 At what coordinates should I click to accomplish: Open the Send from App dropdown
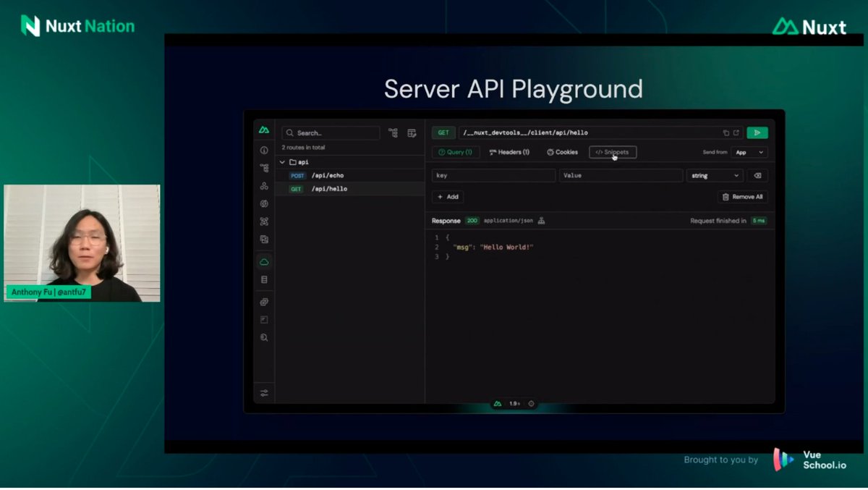[749, 153]
